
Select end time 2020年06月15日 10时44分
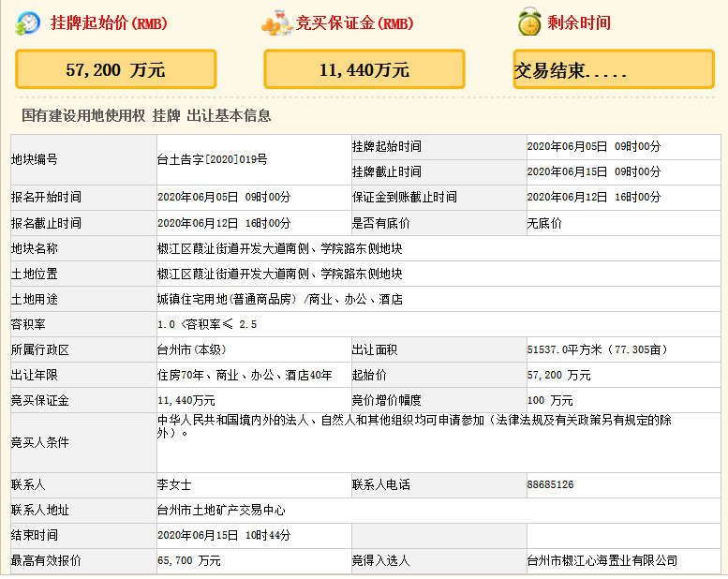[x=224, y=535]
